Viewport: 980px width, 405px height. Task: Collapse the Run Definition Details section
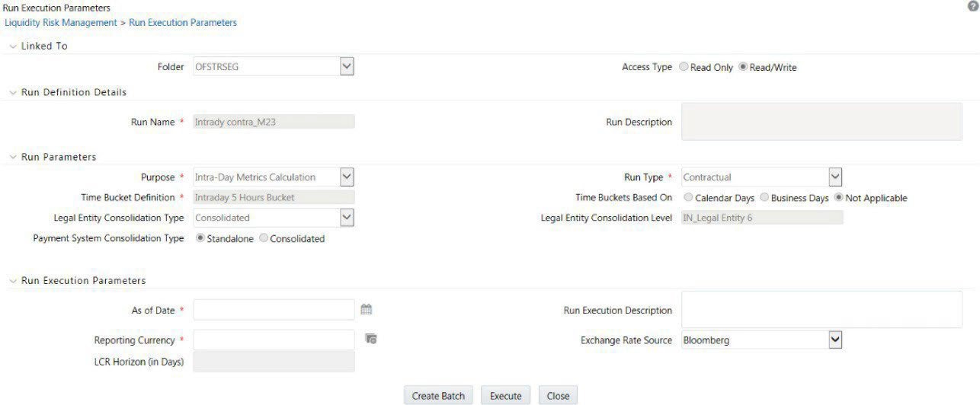[12, 92]
